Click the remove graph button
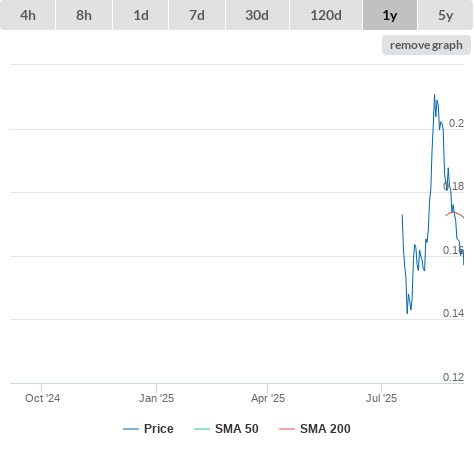The image size is (474, 455). [x=426, y=45]
